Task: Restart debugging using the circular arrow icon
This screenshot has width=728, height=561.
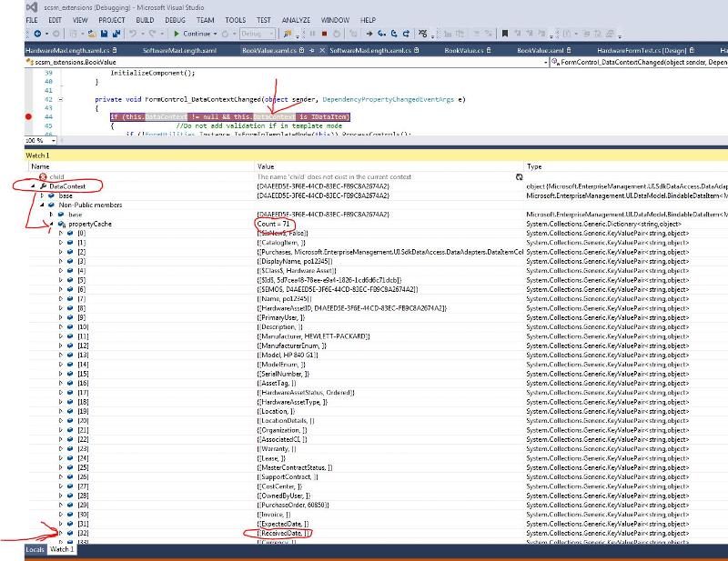Action: (337, 34)
